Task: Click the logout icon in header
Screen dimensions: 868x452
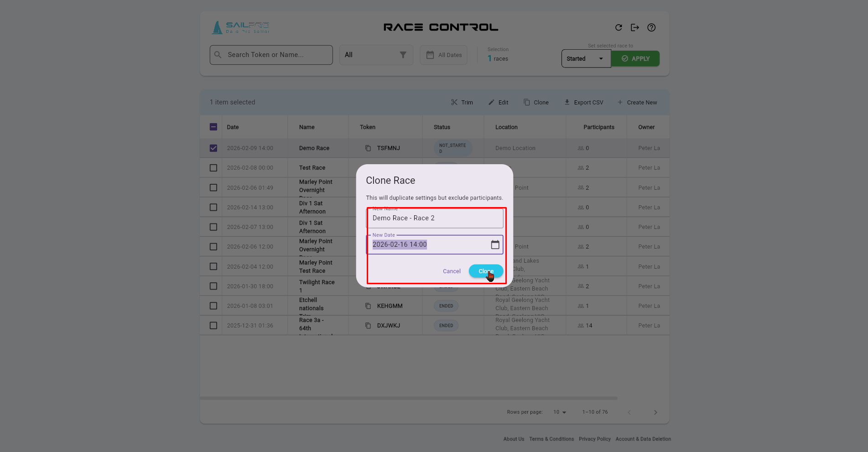Action: (x=635, y=27)
